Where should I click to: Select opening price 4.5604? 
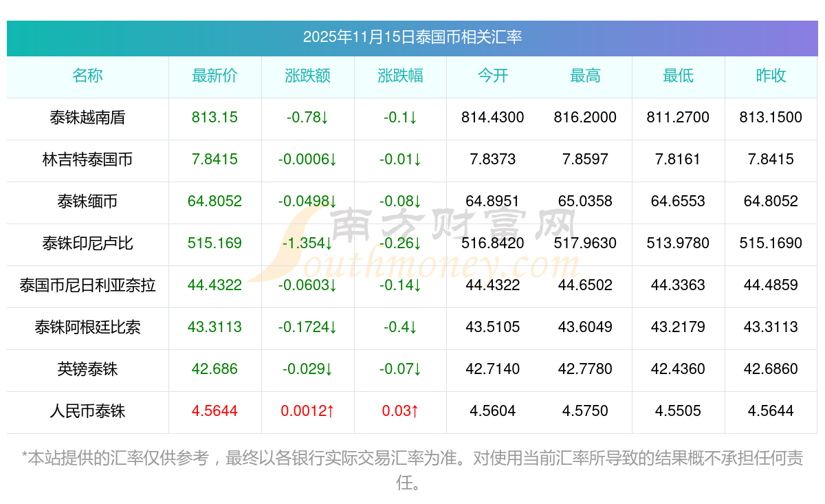click(493, 411)
